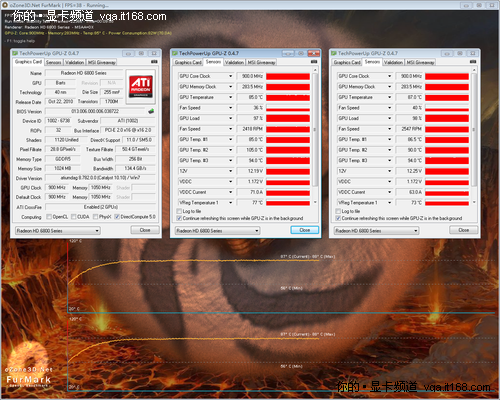Switch to Graphics Card tab in the middle window
This screenshot has width=500, height=400.
pyautogui.click(x=188, y=62)
